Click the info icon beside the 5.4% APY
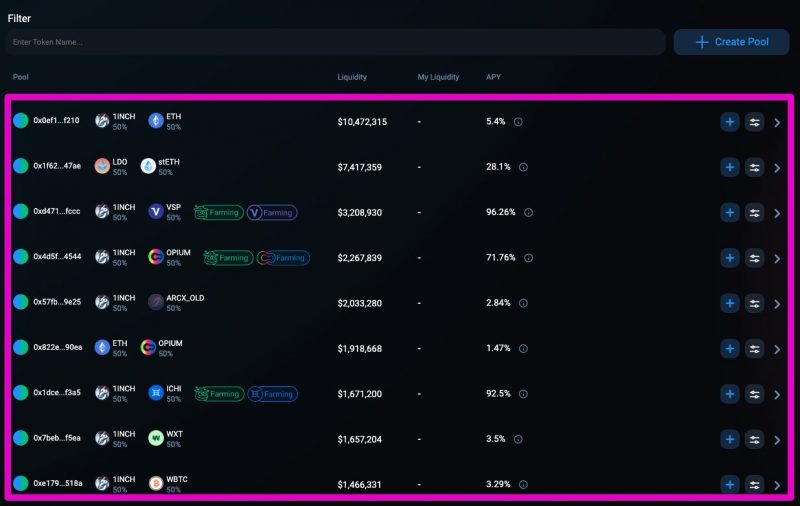 point(518,122)
